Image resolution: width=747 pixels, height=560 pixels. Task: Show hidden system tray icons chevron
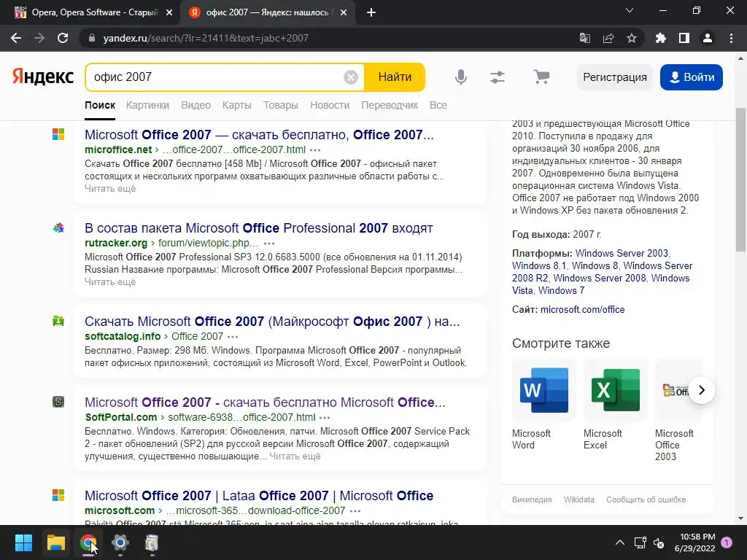point(620,542)
